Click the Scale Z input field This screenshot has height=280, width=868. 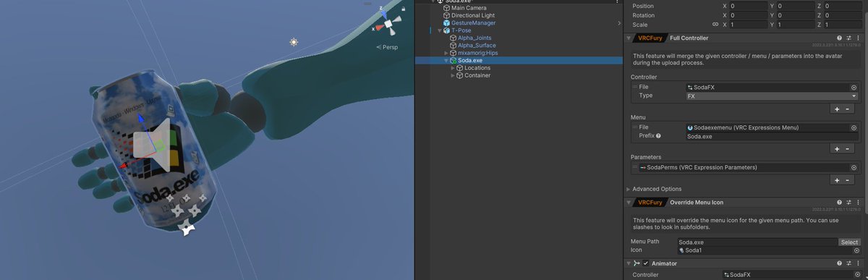point(842,25)
